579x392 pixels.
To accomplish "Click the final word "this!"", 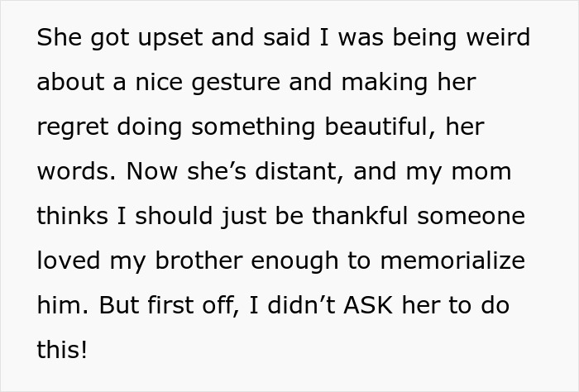I will (x=62, y=351).
